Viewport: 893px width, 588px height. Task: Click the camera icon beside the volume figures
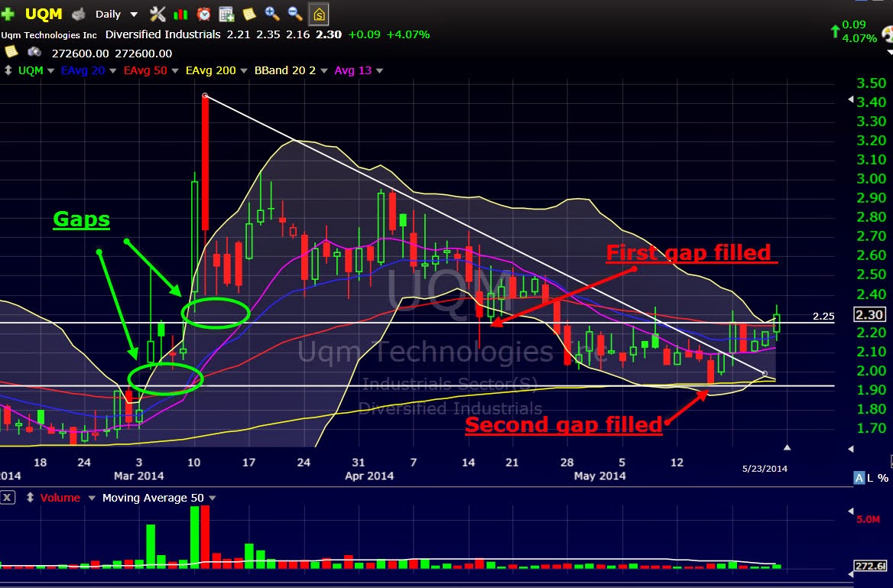(34, 53)
